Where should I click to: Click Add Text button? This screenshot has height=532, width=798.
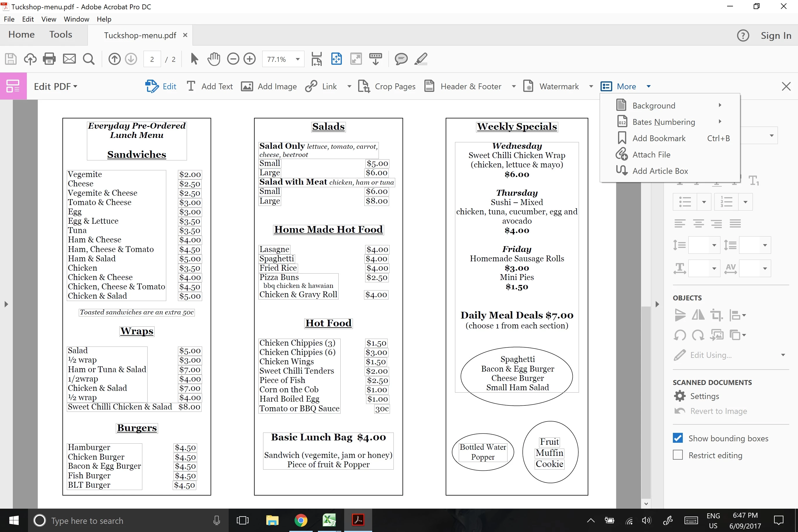pyautogui.click(x=210, y=87)
